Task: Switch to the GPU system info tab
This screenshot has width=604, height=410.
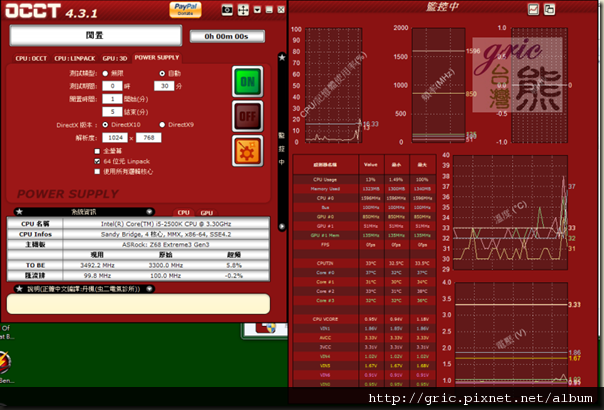Action: [x=206, y=212]
